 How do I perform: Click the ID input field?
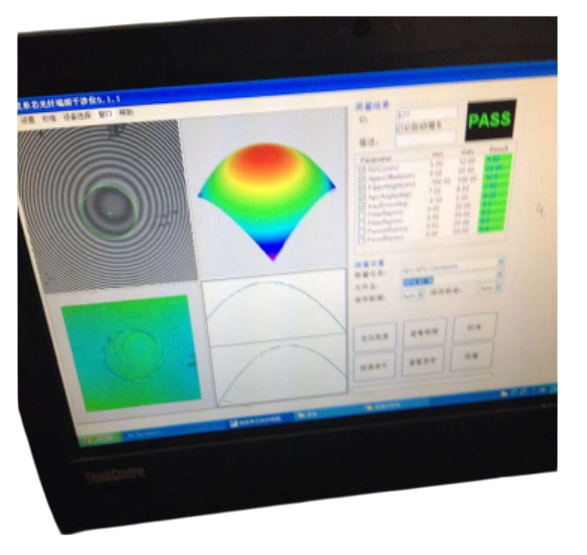pyautogui.click(x=427, y=113)
